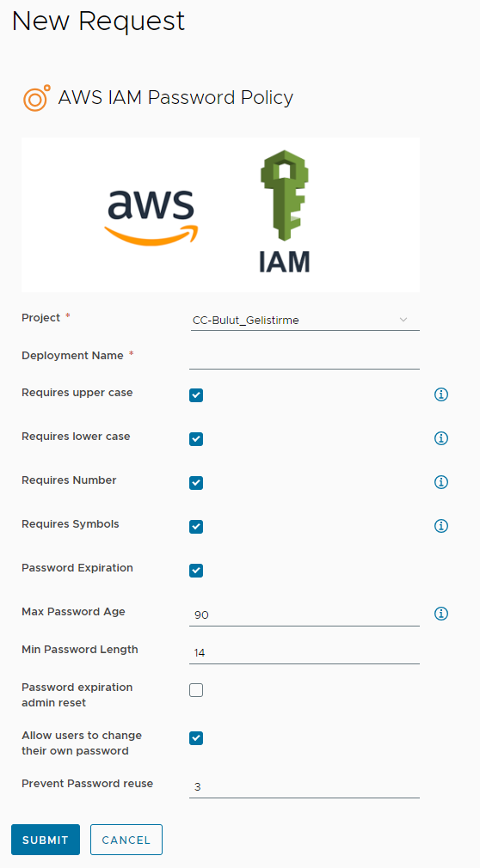Click info icon beside Requires Number
480x868 pixels.
[x=441, y=482]
